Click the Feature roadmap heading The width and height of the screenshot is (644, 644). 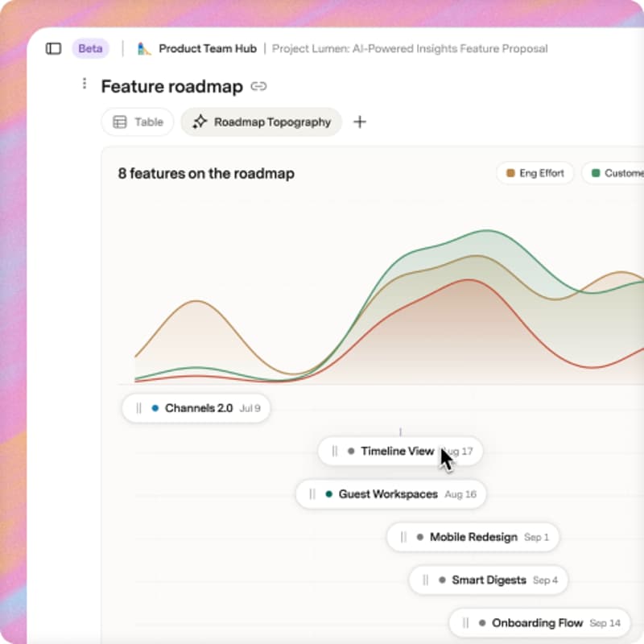(x=172, y=86)
